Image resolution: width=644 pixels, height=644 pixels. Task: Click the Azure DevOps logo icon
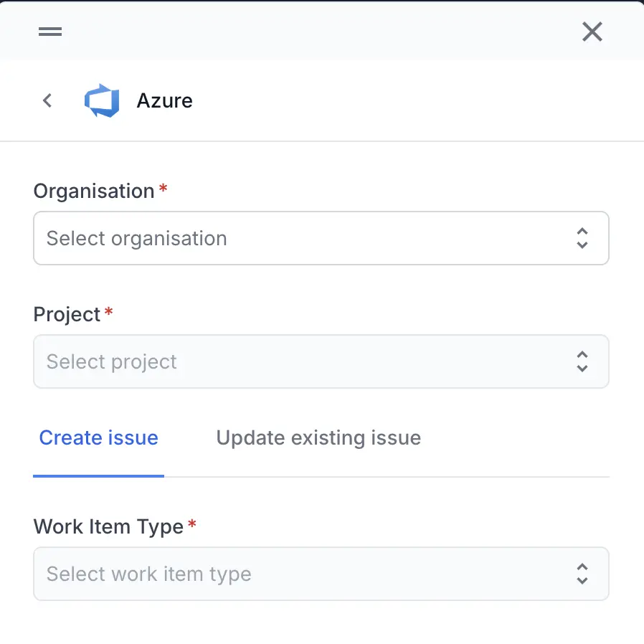[x=102, y=100]
